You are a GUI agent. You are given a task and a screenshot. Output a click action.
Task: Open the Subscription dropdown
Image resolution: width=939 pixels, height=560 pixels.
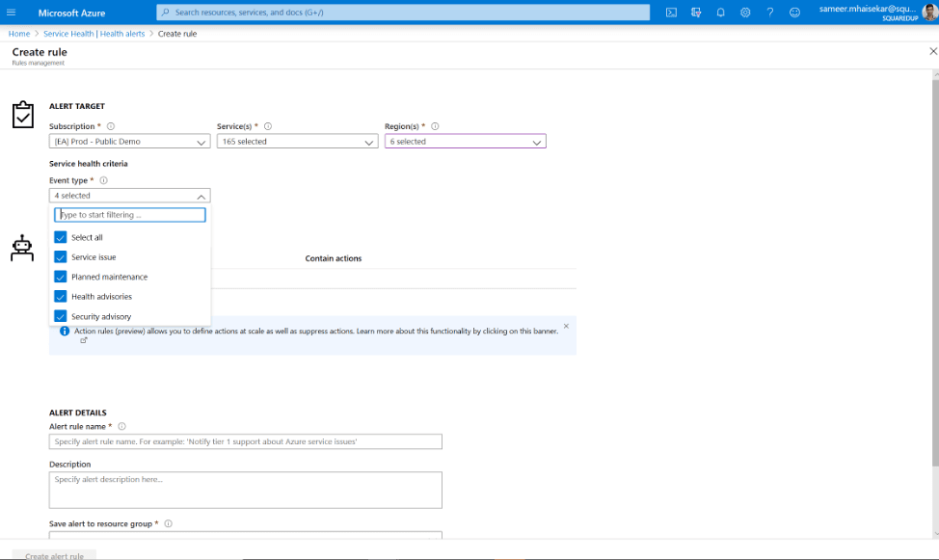(129, 141)
